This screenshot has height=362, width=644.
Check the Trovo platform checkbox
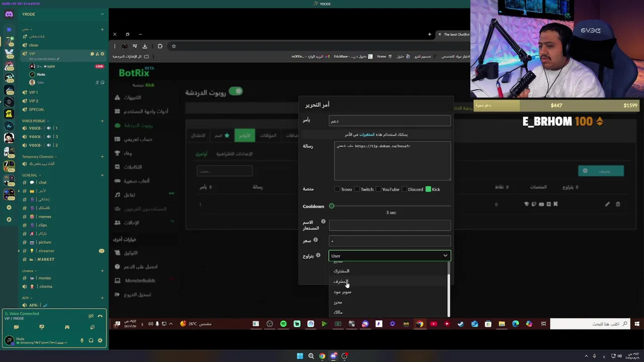click(x=337, y=189)
